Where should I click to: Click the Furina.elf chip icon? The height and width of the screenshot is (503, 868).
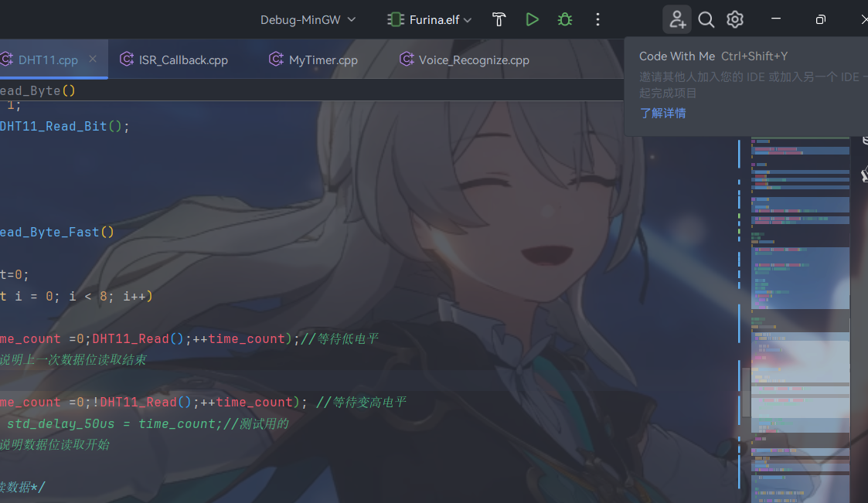(395, 20)
